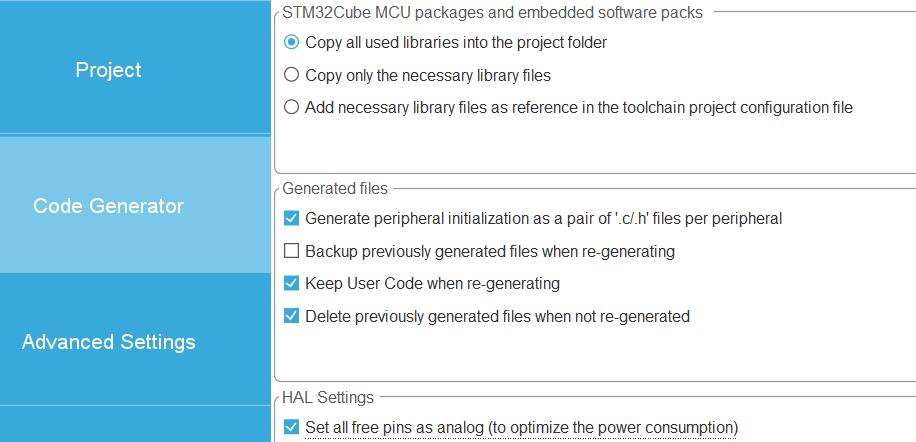Viewport: 916px width, 442px height.
Task: Switch to the Code Generator tab
Action: click(109, 206)
